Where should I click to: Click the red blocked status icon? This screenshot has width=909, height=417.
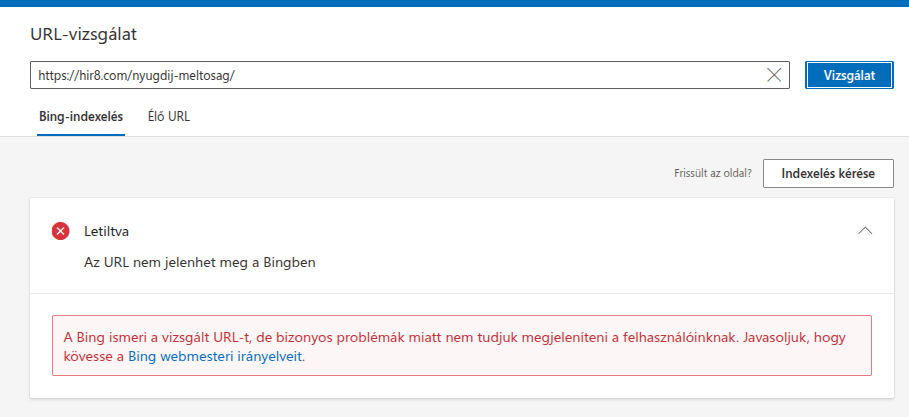pyautogui.click(x=60, y=231)
